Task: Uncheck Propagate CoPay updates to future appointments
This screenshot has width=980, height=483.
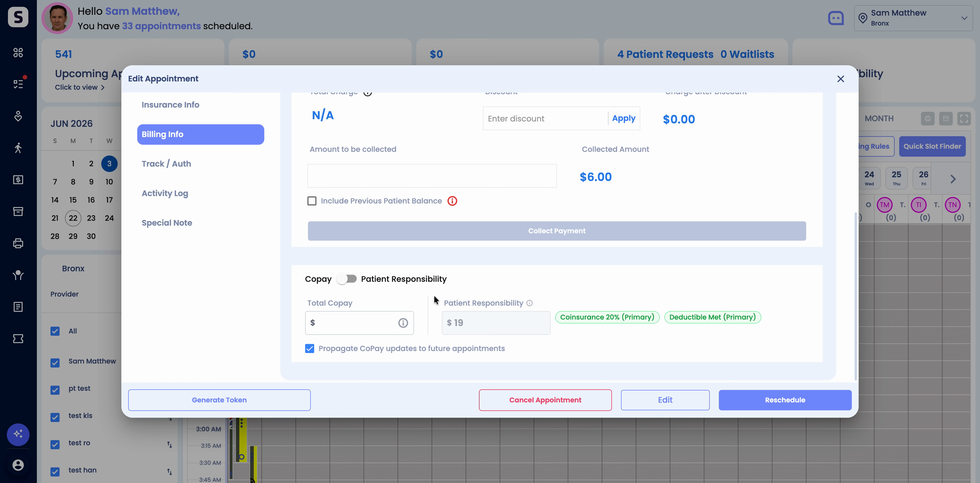Action: point(309,348)
